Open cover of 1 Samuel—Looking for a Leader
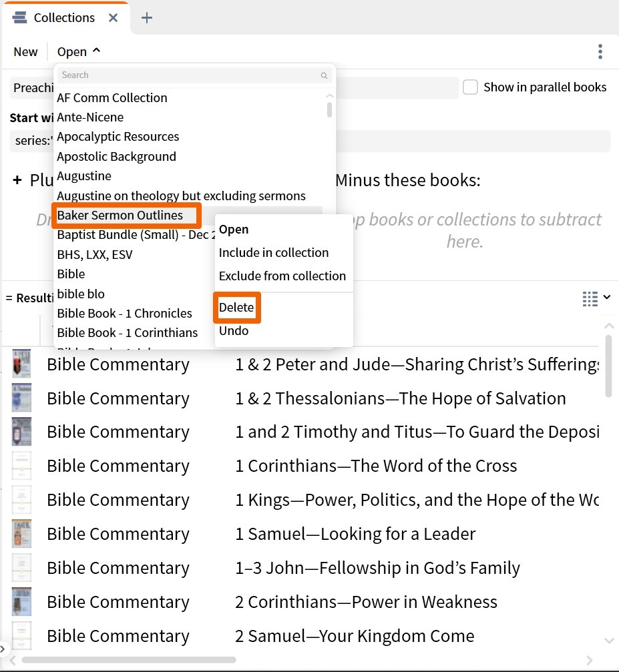The image size is (619, 672). click(21, 534)
